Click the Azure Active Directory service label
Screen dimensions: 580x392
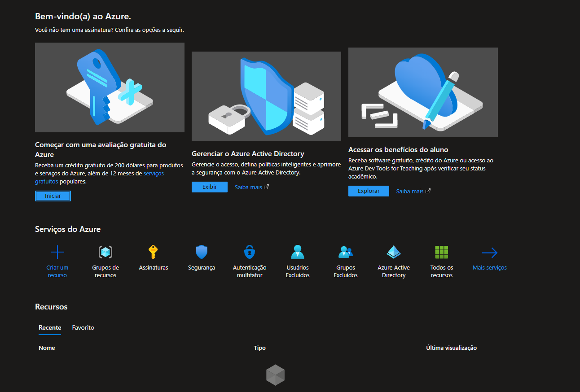(394, 271)
